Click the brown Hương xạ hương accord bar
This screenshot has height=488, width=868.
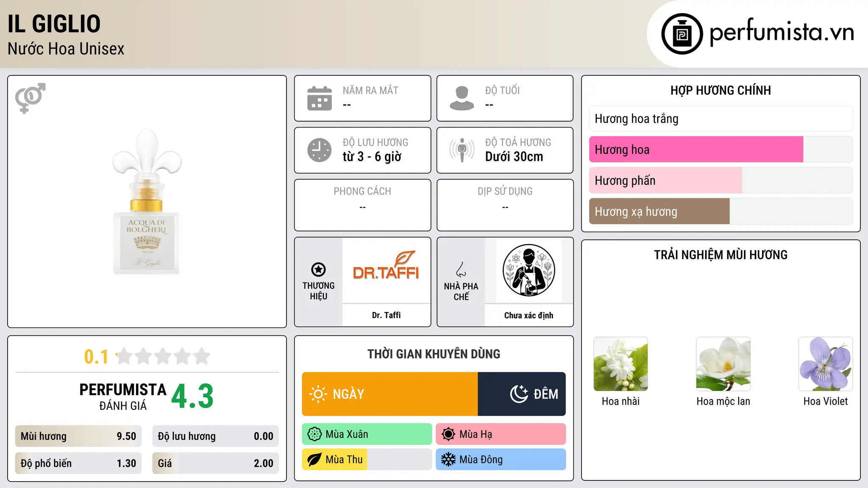721,211
